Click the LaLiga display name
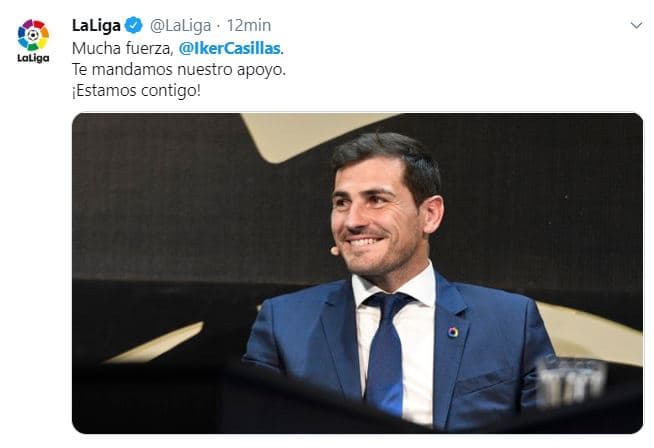The width and height of the screenshot is (654, 448). (x=96, y=25)
